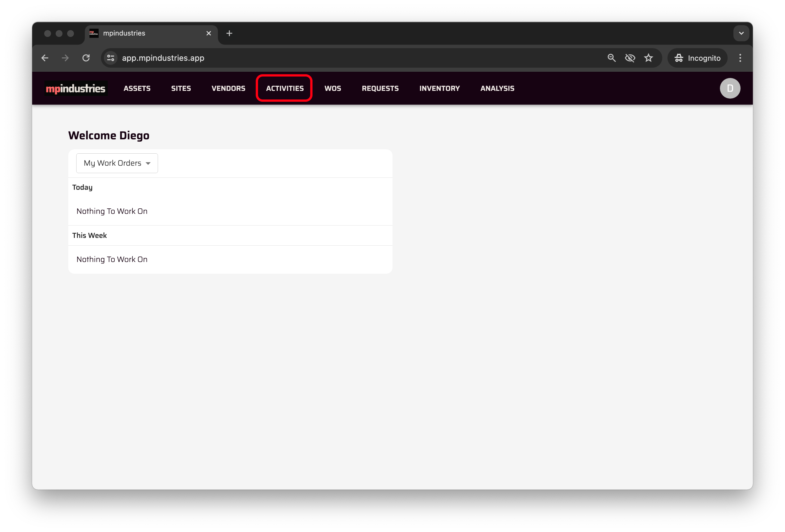785x532 pixels.
Task: Open the site information icon
Action: (x=110, y=58)
